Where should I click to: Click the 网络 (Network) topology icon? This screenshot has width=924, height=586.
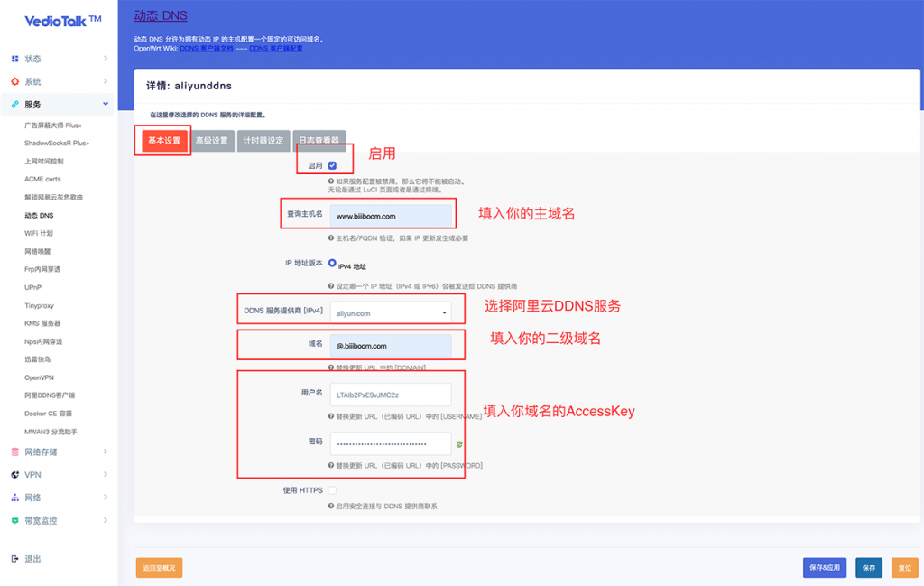click(14, 498)
